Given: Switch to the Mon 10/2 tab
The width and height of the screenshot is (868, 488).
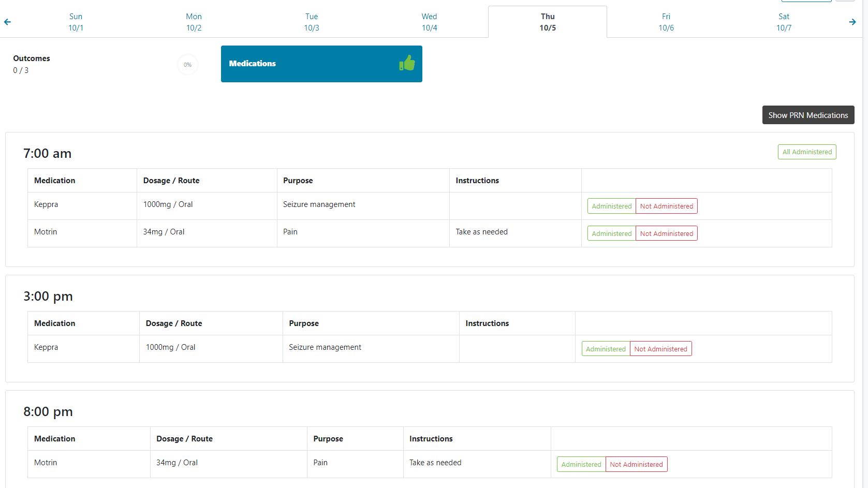Looking at the screenshot, I should (x=194, y=22).
